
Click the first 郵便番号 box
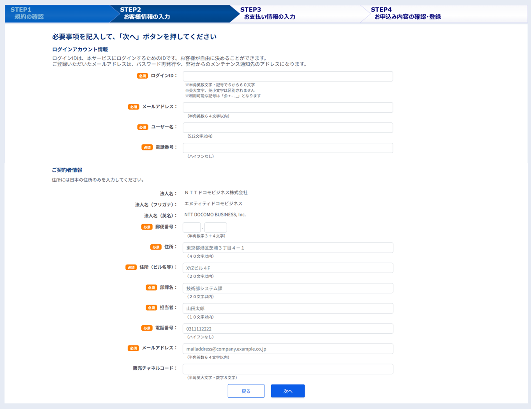point(191,227)
